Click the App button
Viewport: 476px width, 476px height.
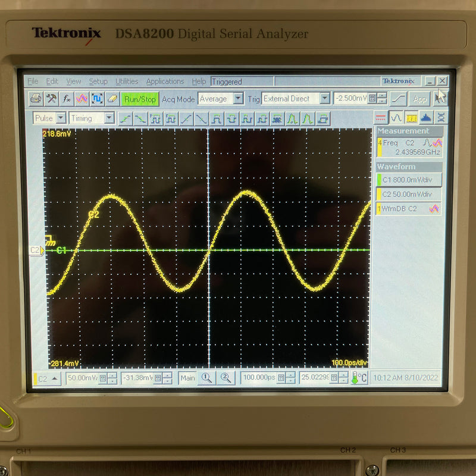(419, 99)
